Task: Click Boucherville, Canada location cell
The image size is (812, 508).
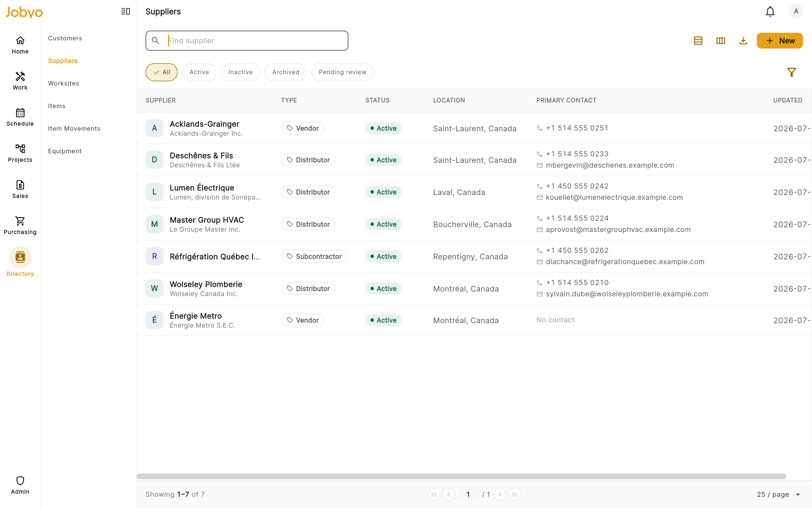Action: [472, 224]
